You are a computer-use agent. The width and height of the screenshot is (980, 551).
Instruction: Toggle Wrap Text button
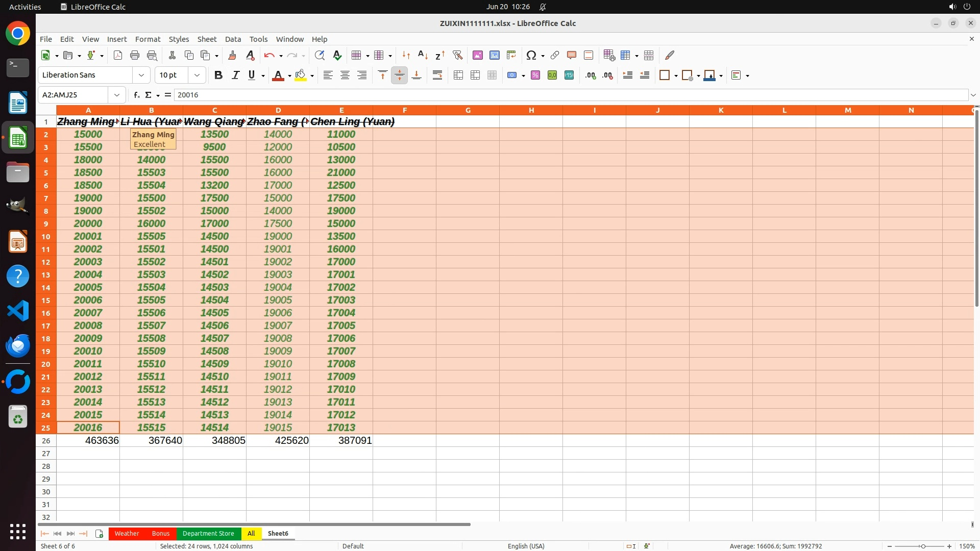[x=437, y=75]
